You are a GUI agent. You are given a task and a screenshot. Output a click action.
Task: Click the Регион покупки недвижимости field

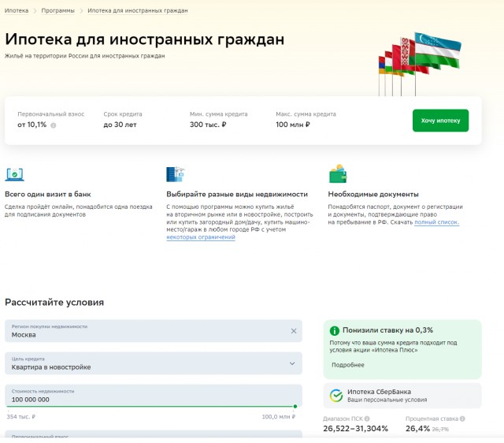154,331
